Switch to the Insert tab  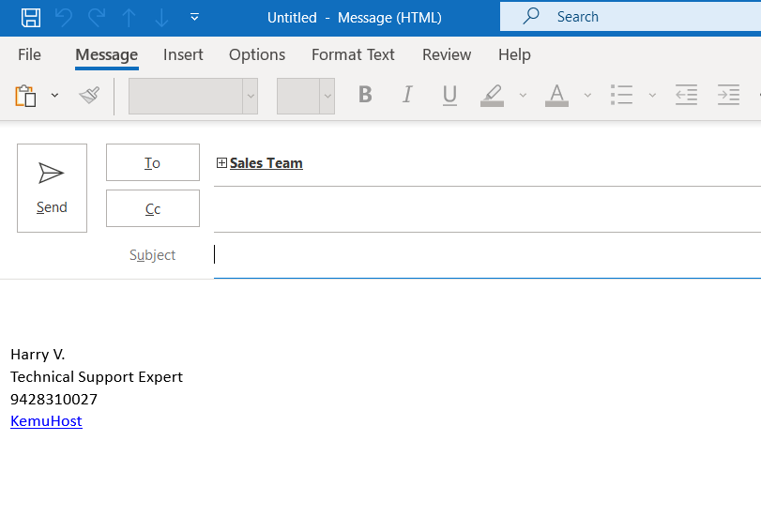point(183,54)
